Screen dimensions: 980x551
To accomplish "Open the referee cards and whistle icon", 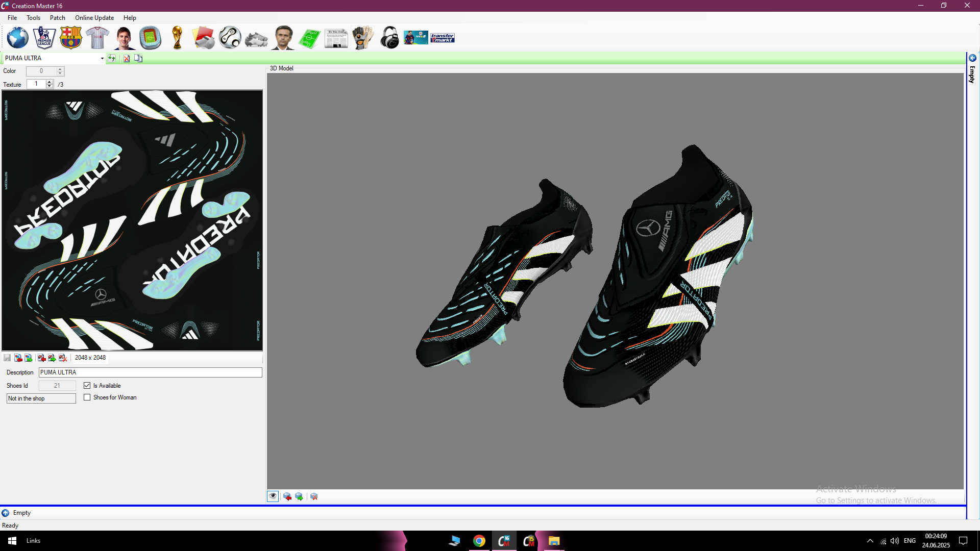I will pyautogui.click(x=204, y=38).
